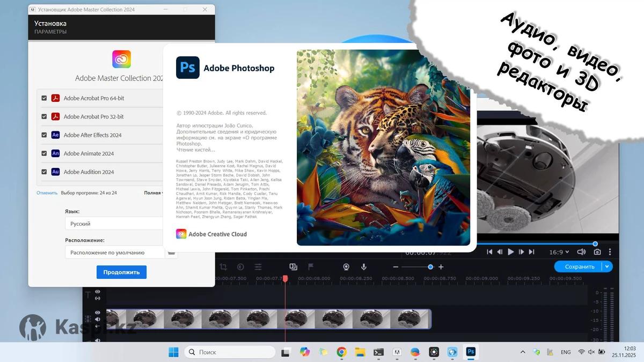
Task: Expand the arrow next to Сохранить button
Action: click(607, 267)
